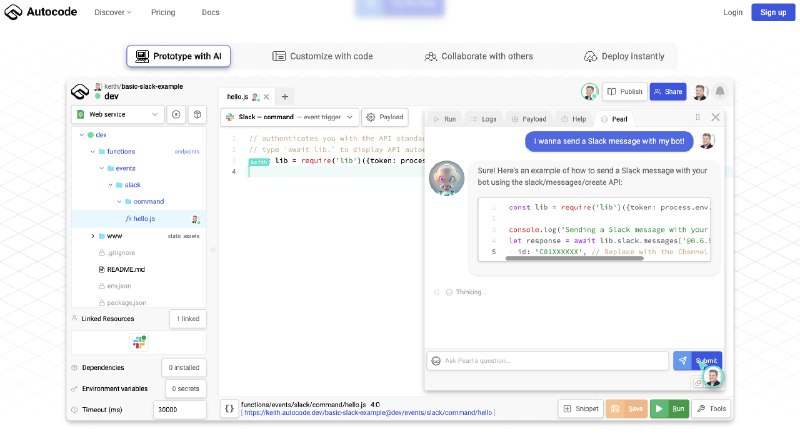Select the Deploy instantly tab
Screen dimensions: 800x446
(x=624, y=56)
